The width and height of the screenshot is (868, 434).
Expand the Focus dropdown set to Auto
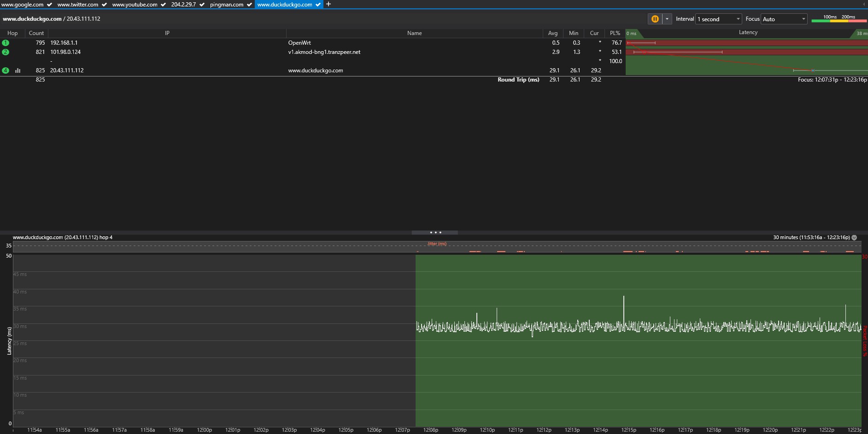[784, 19]
